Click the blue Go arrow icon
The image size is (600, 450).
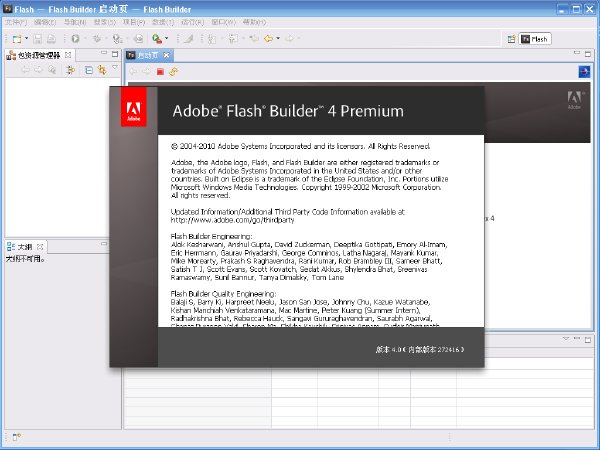tap(584, 72)
